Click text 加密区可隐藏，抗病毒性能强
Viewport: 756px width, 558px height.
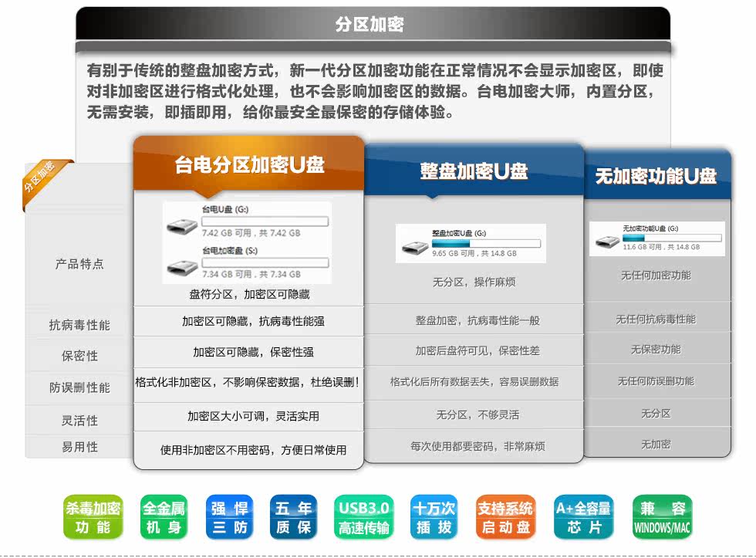coord(253,321)
